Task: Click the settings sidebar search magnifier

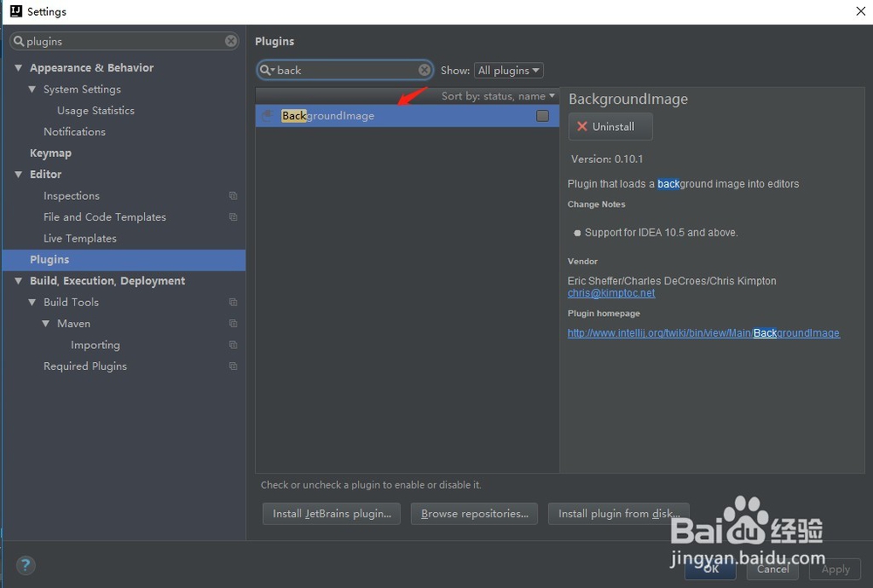Action: click(x=18, y=41)
